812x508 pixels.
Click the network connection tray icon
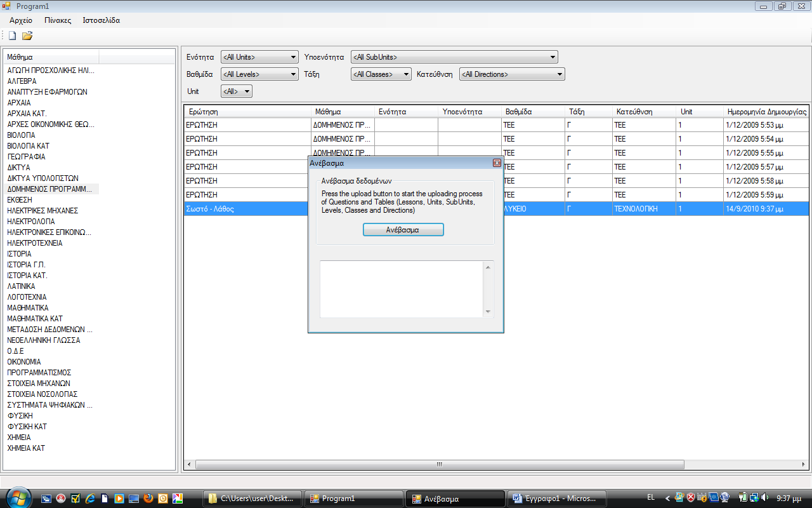[x=754, y=497]
